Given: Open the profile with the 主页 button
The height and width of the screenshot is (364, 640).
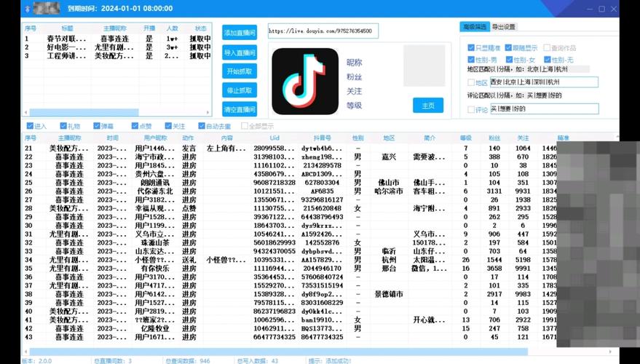Looking at the screenshot, I should click(x=428, y=106).
